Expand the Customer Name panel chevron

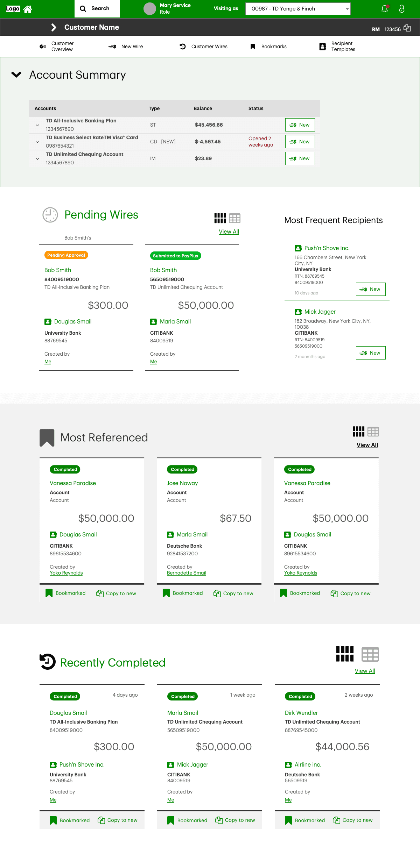pos(54,27)
